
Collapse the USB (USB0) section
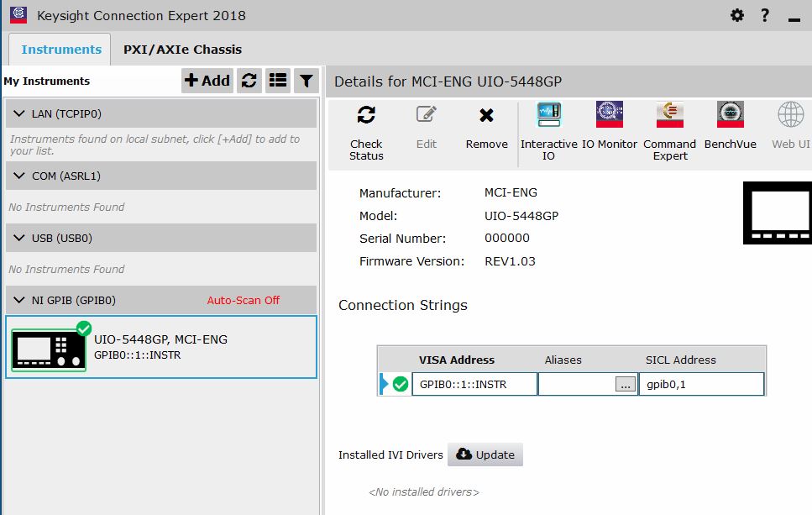pyautogui.click(x=18, y=238)
